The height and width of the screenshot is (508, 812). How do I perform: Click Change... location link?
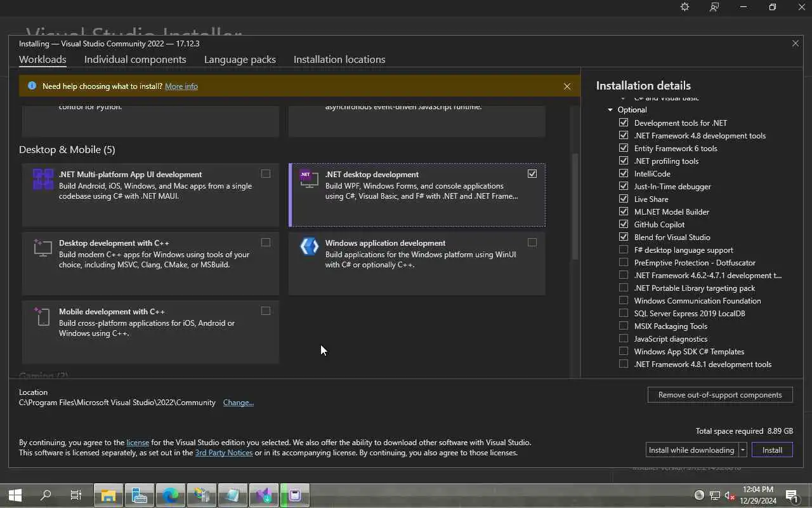coord(239,403)
